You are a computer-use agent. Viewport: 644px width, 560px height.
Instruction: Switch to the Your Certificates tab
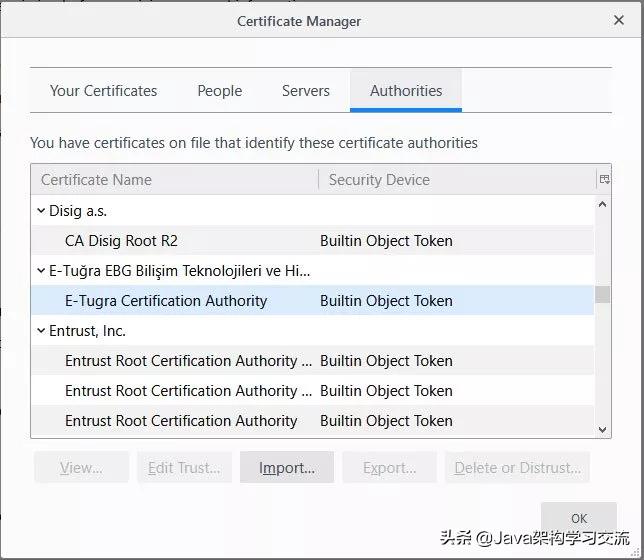[103, 91]
